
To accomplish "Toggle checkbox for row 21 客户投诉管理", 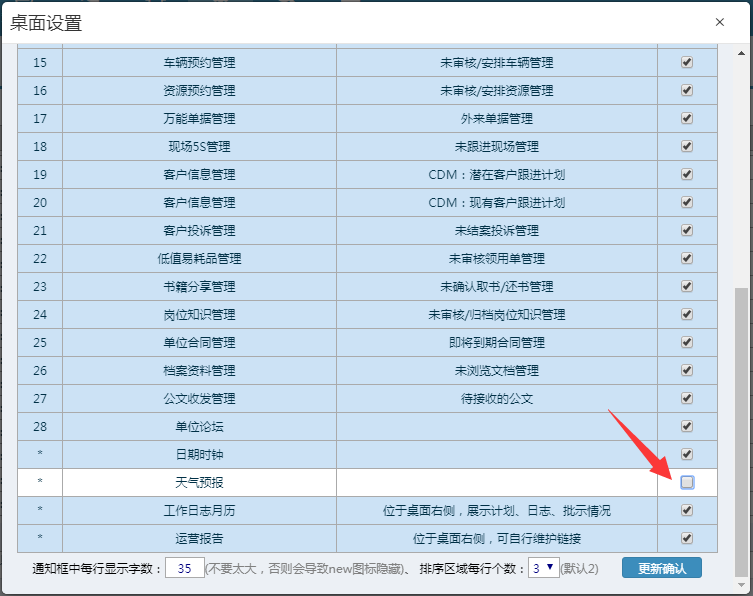I will tap(687, 230).
